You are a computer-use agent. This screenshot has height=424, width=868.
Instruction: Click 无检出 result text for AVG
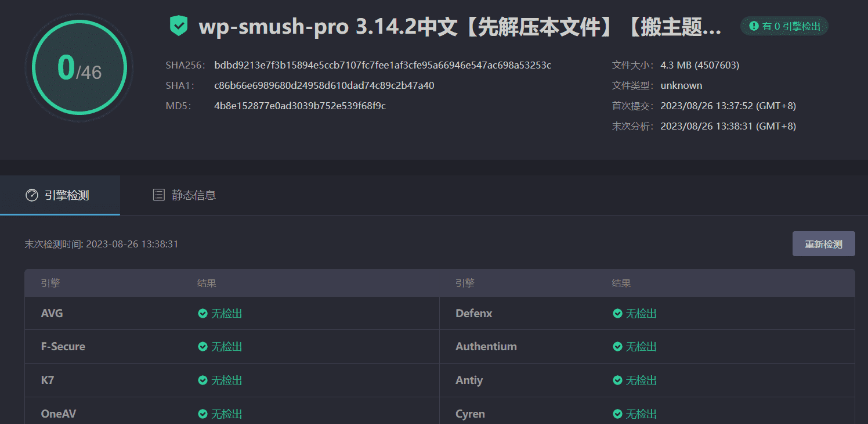(x=226, y=314)
